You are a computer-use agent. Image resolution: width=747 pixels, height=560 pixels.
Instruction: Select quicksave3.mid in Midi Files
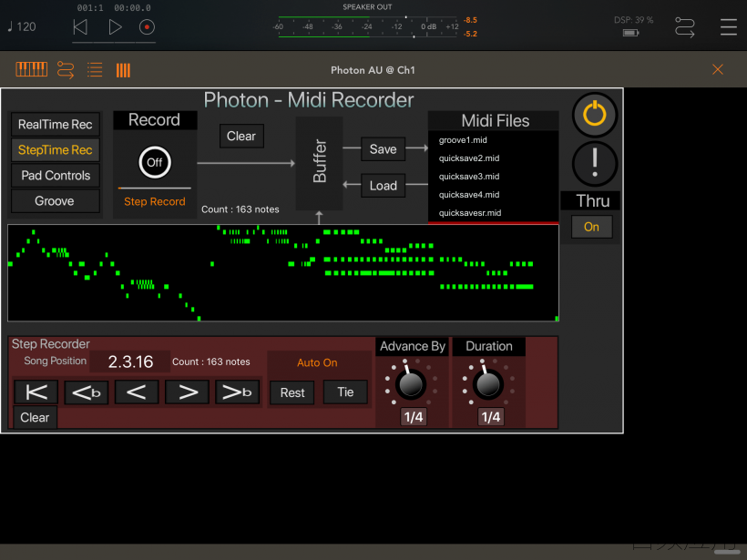493,176
